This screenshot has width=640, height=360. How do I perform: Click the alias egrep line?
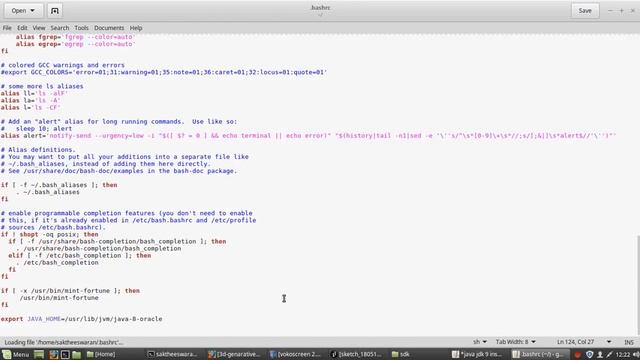pyautogui.click(x=76, y=44)
